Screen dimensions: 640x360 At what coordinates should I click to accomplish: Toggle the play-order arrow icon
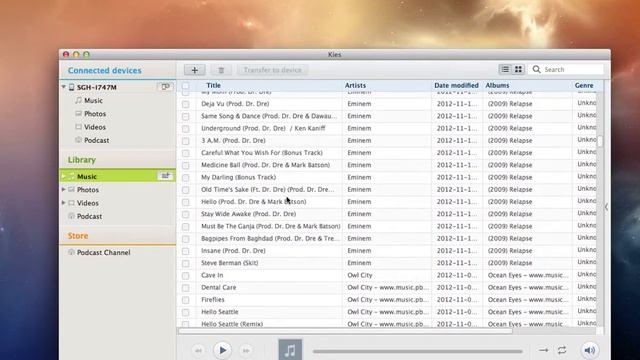click(x=543, y=350)
